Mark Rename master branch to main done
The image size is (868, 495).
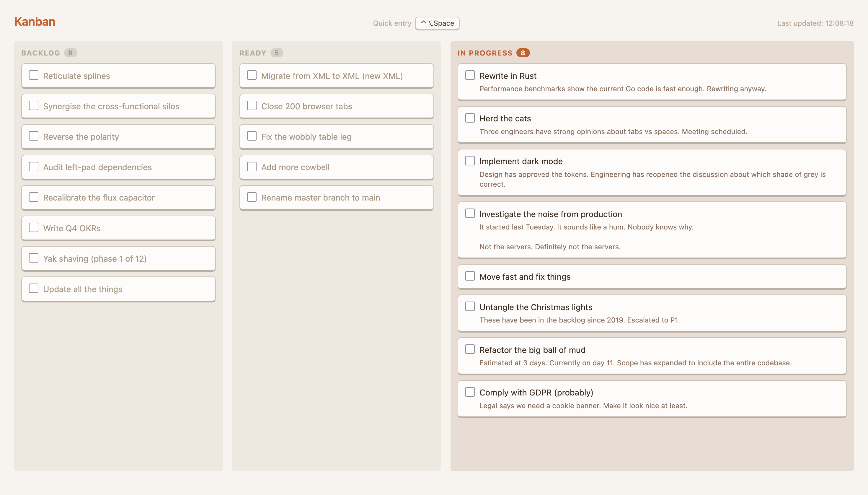pos(252,197)
